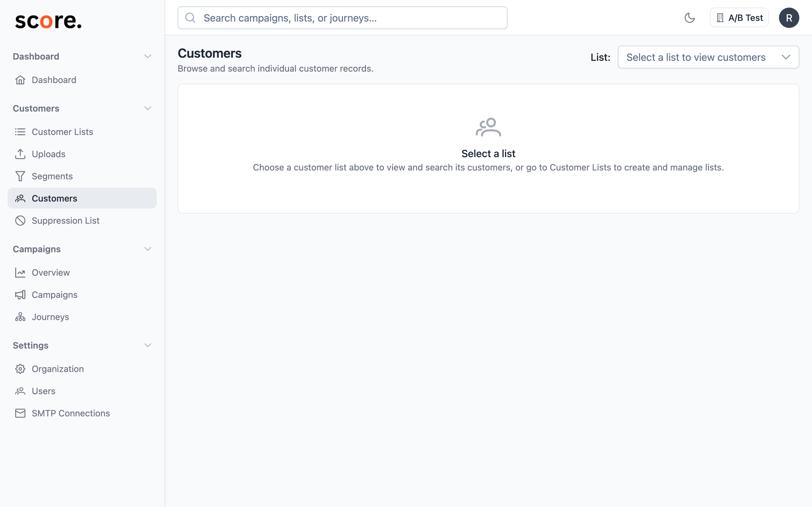Toggle dark mode with the moon icon
812x507 pixels.
[690, 18]
